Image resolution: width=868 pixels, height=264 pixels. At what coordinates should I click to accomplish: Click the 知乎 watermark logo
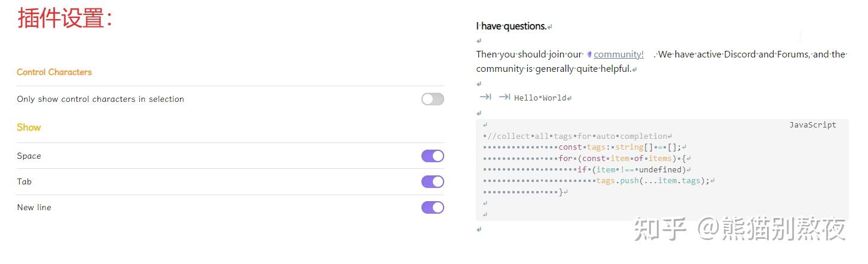[659, 229]
